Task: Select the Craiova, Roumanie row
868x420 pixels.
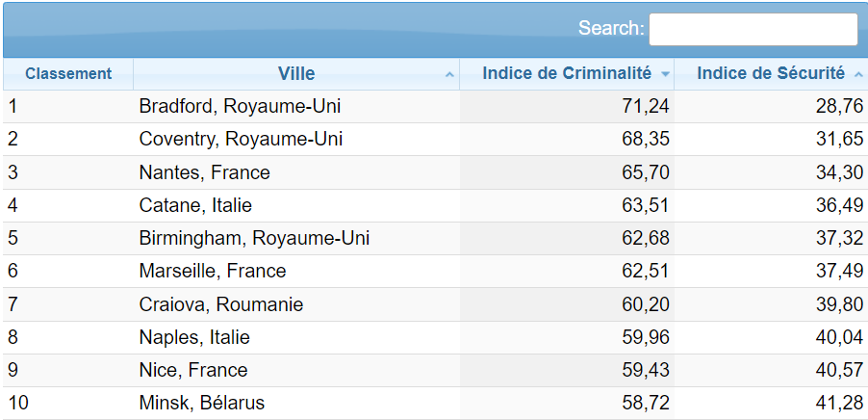Action: [221, 304]
